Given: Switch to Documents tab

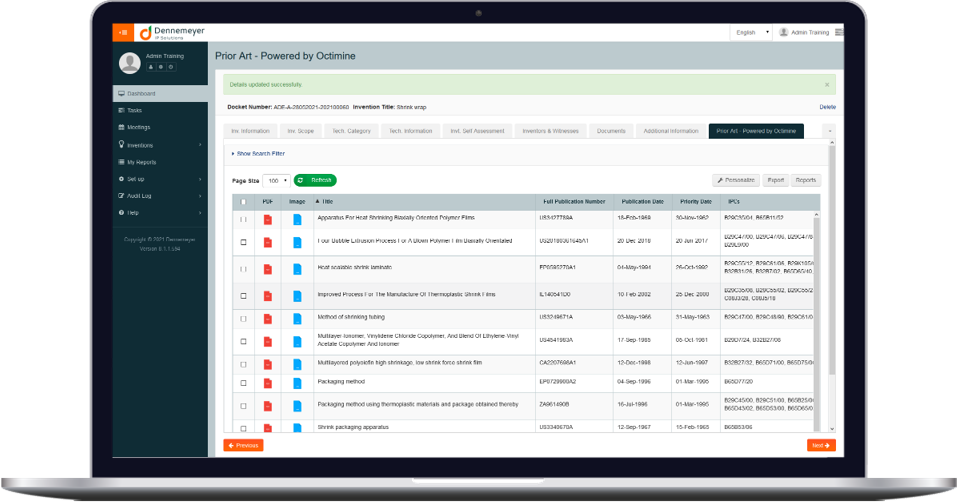Looking at the screenshot, I should click(x=611, y=131).
